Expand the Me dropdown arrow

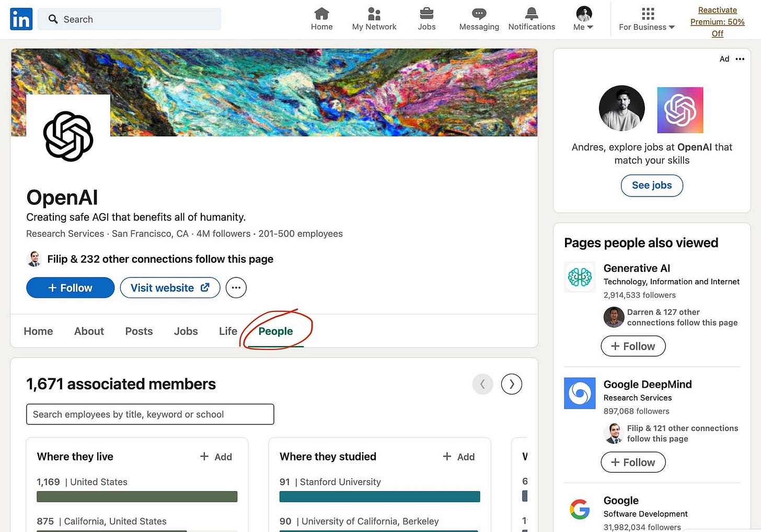590,27
